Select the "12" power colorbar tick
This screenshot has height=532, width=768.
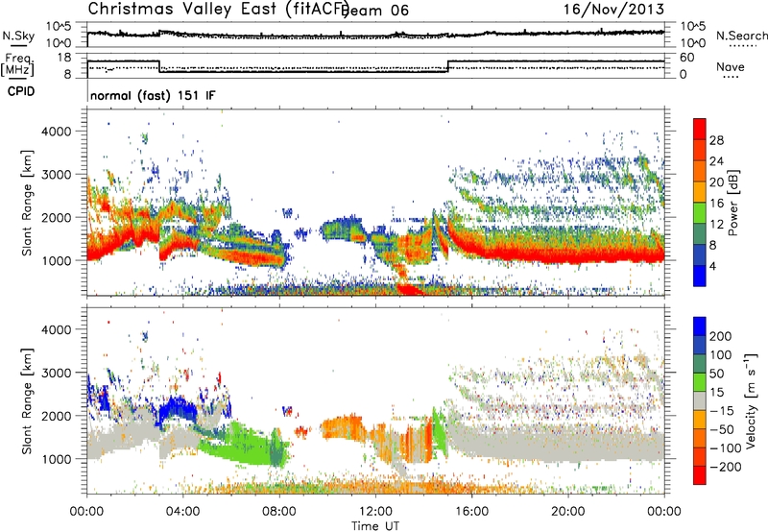716,225
